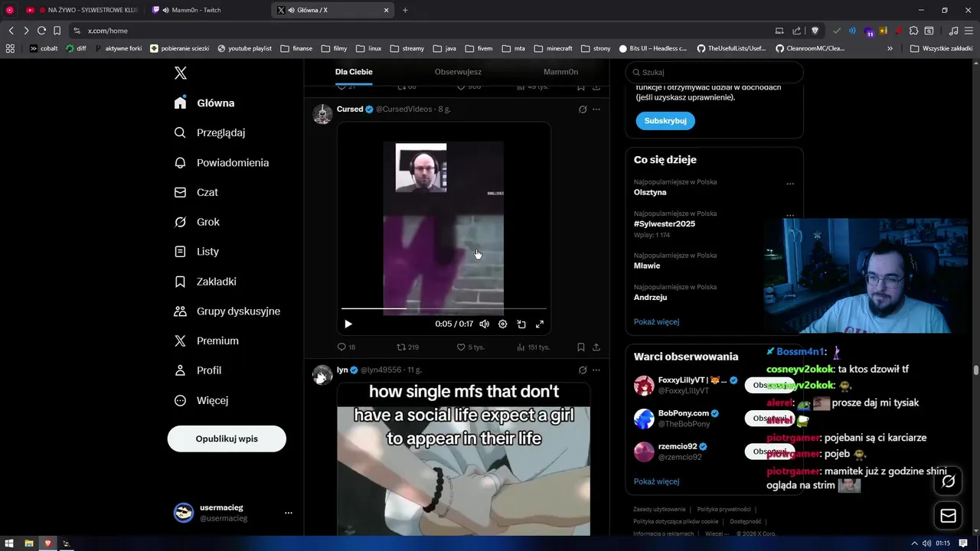Seek on the video progress bar
The height and width of the screenshot is (551, 980).
pyautogui.click(x=443, y=308)
